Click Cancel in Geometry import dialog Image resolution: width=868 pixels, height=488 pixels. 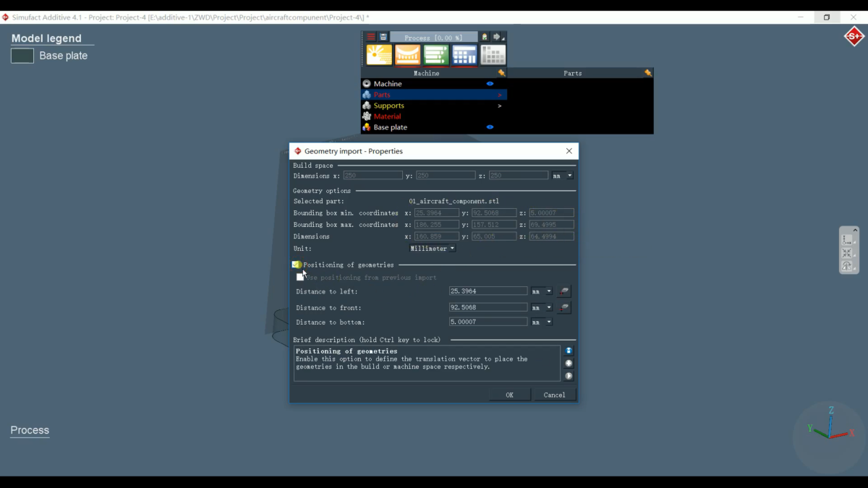(554, 395)
